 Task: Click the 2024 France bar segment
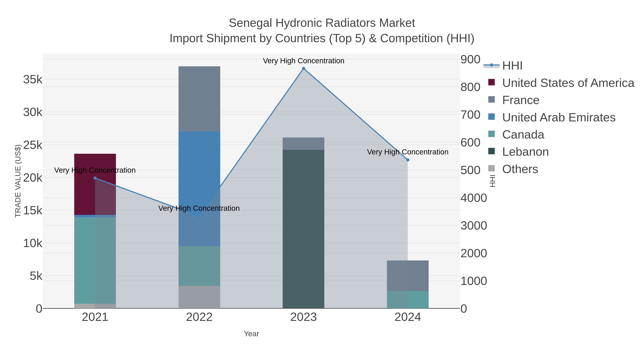[x=408, y=276]
